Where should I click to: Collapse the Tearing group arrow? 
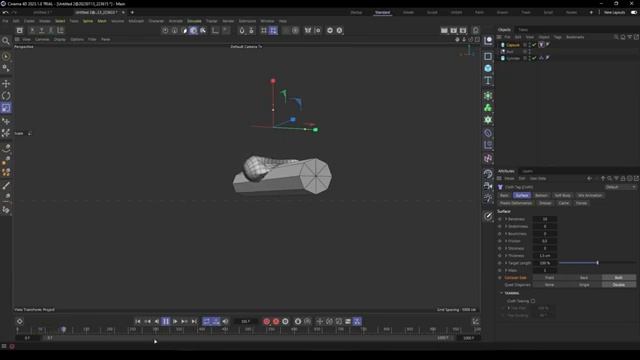[502, 293]
